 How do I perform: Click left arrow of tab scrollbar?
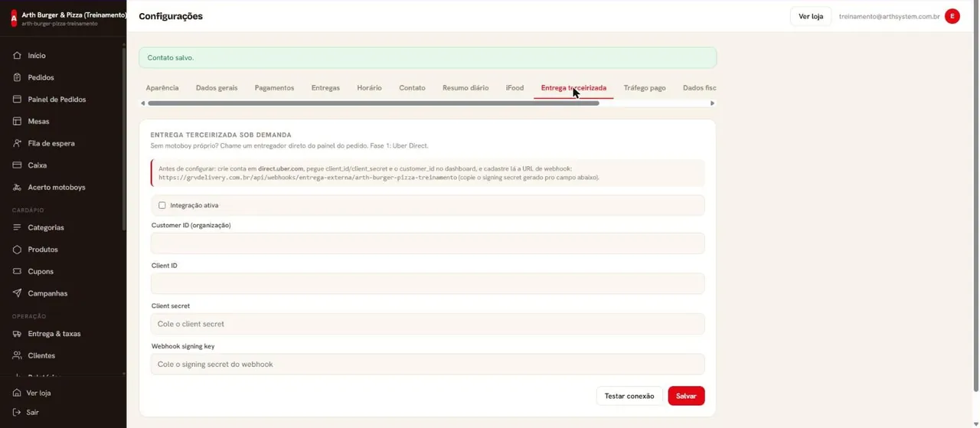[x=142, y=103]
